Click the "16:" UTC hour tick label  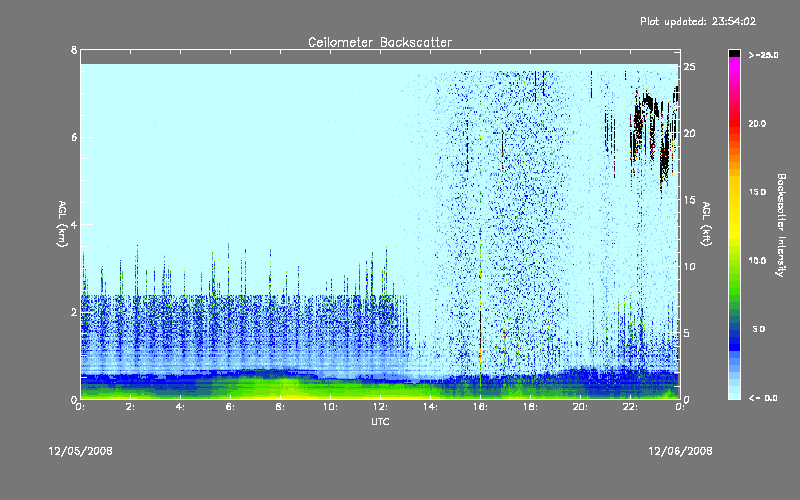pyautogui.click(x=481, y=407)
